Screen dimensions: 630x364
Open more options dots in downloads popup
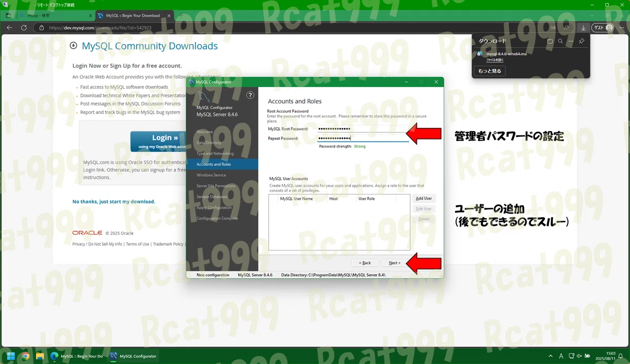(571, 41)
